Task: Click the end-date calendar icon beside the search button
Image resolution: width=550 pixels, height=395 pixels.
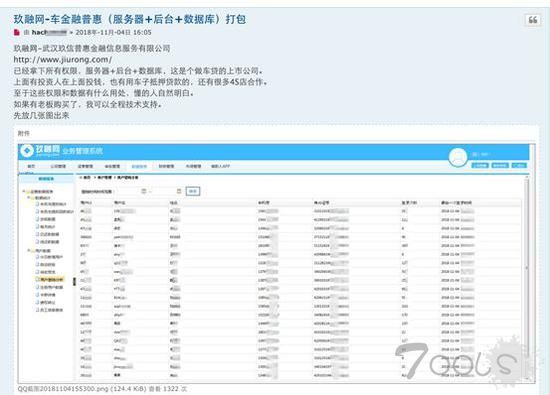Action: pyautogui.click(x=179, y=191)
